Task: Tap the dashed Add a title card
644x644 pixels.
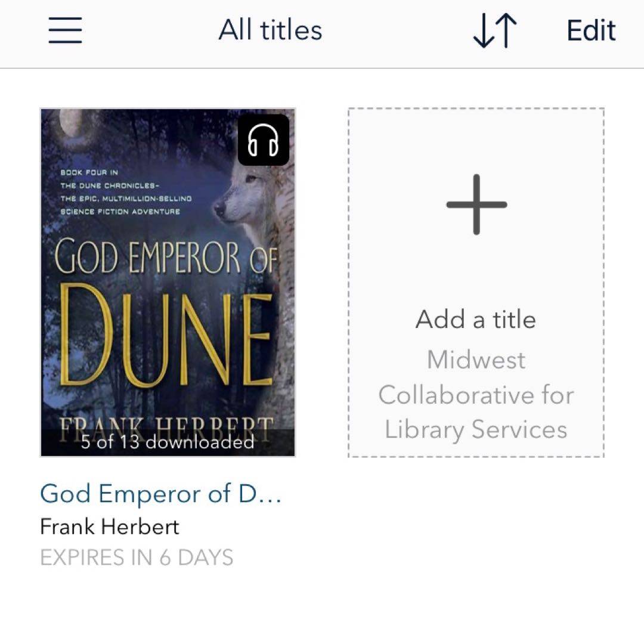Action: pos(476,283)
